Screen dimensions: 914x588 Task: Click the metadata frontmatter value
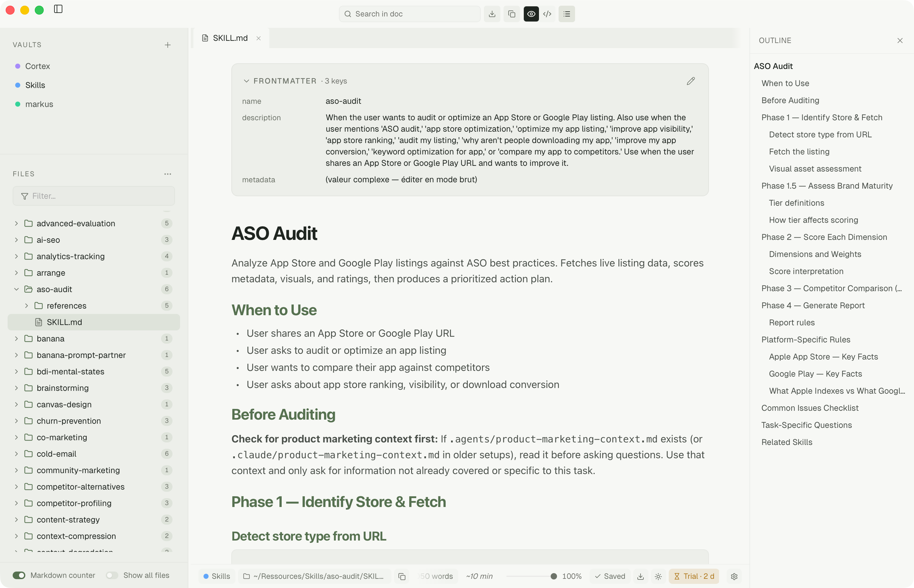pyautogui.click(x=401, y=179)
